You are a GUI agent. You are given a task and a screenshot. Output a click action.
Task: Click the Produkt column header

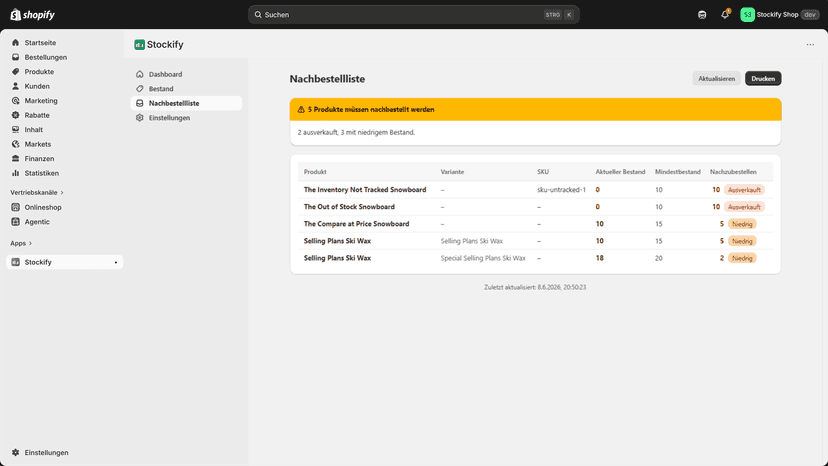315,172
